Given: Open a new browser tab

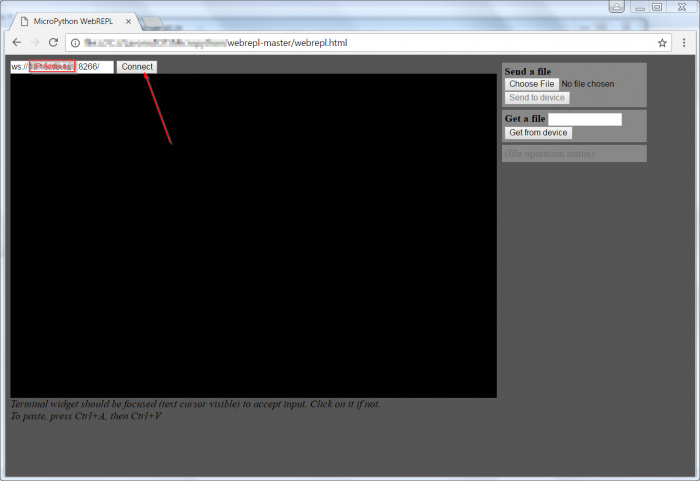Looking at the screenshot, I should [x=153, y=21].
